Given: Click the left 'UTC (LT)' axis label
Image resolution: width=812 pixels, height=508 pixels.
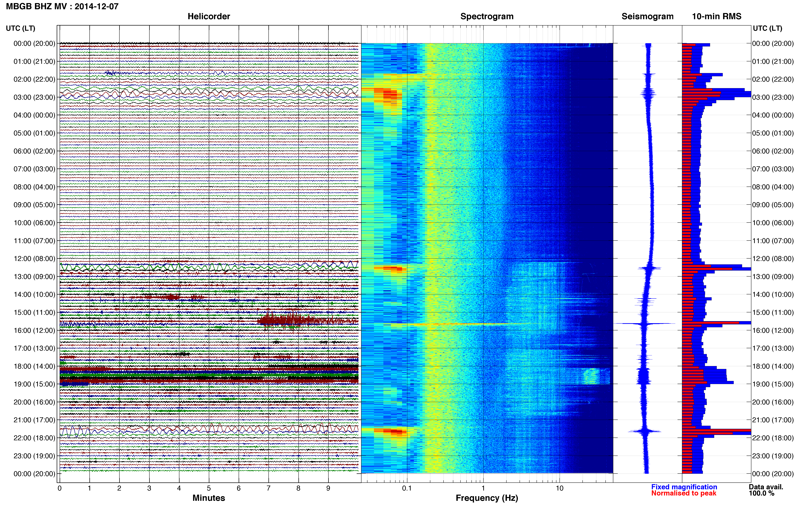Looking at the screenshot, I should click(x=21, y=28).
